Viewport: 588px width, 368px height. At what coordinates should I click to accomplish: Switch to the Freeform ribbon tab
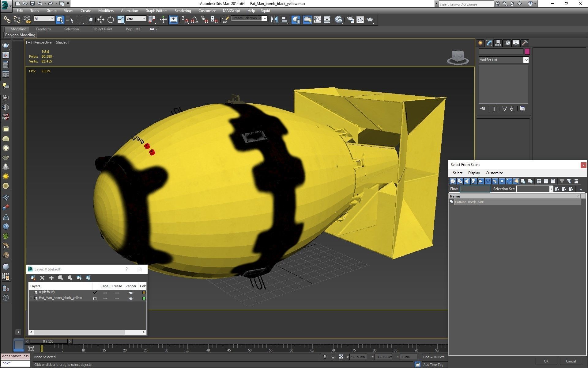(x=43, y=29)
